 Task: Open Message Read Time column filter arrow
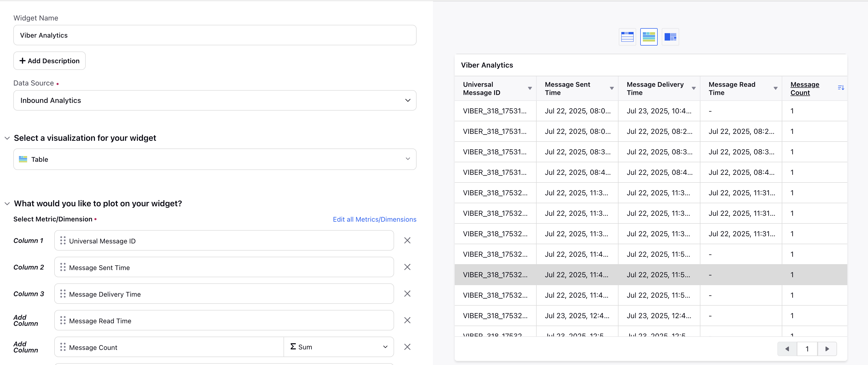click(x=775, y=88)
